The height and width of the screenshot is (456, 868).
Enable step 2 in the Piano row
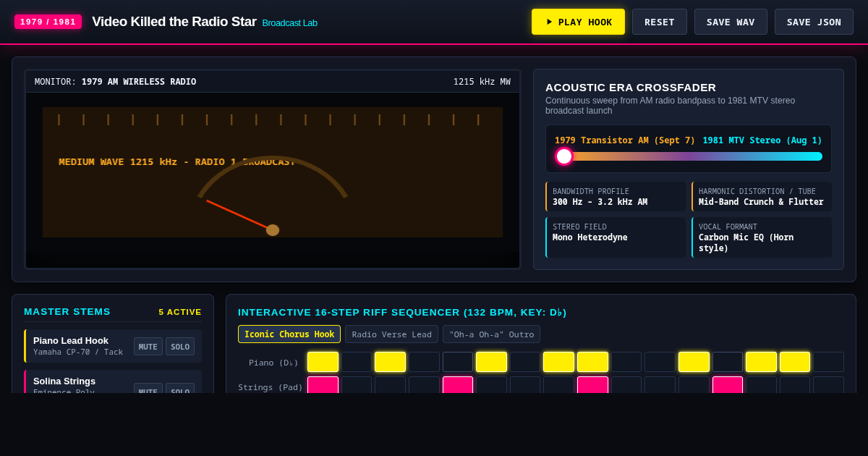(x=357, y=362)
